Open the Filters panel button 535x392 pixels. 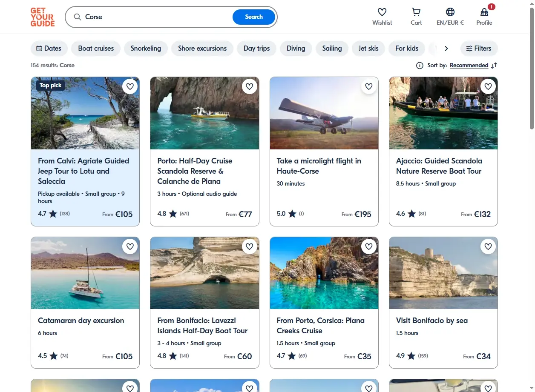[479, 49]
